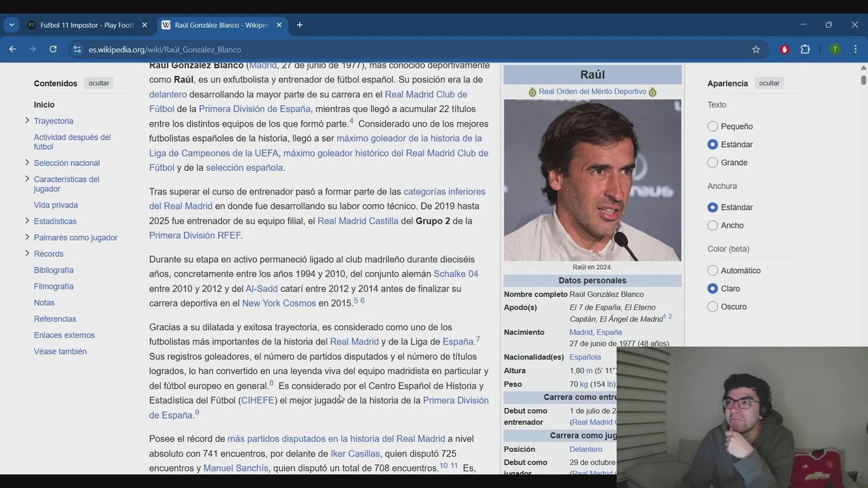Go back to the previous page
This screenshot has height=488, width=868.
[x=12, y=49]
